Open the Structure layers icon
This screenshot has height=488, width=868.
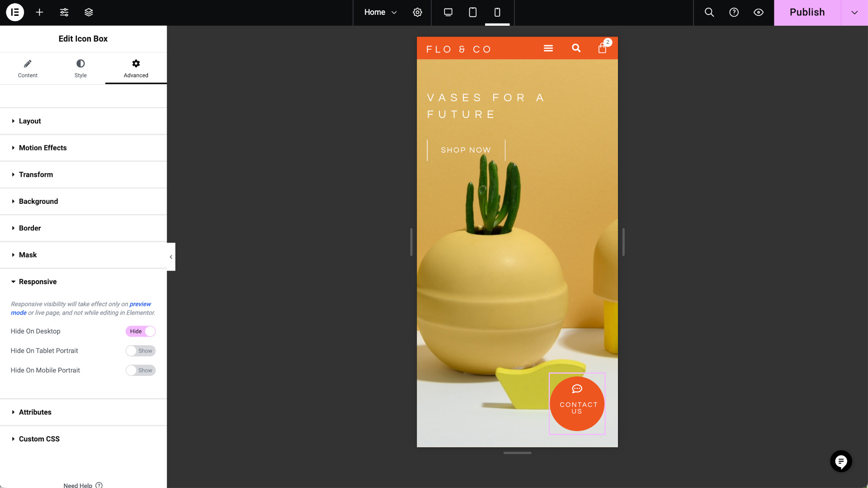[89, 12]
